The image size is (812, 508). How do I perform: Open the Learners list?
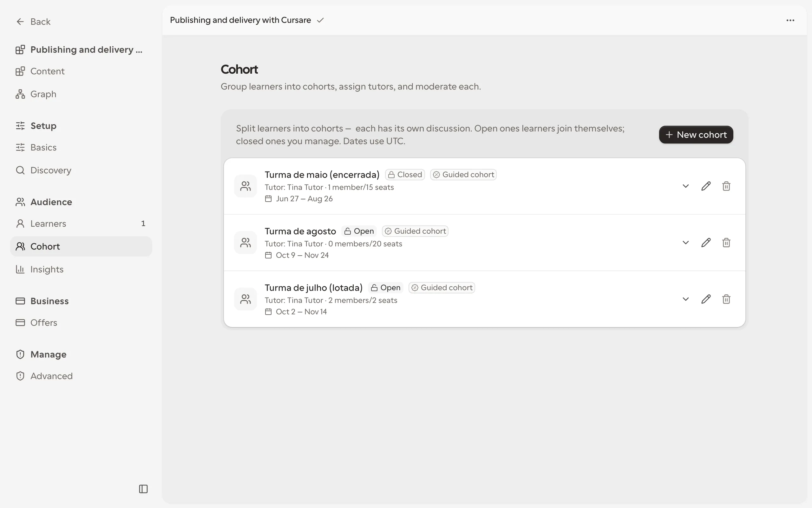[81, 224]
